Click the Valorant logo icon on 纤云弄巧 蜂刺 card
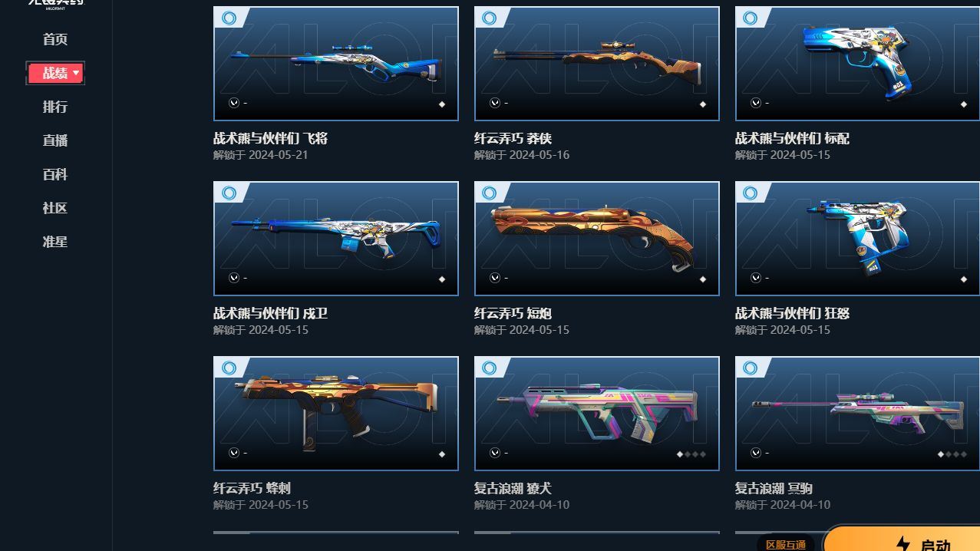The width and height of the screenshot is (980, 551). [x=234, y=453]
